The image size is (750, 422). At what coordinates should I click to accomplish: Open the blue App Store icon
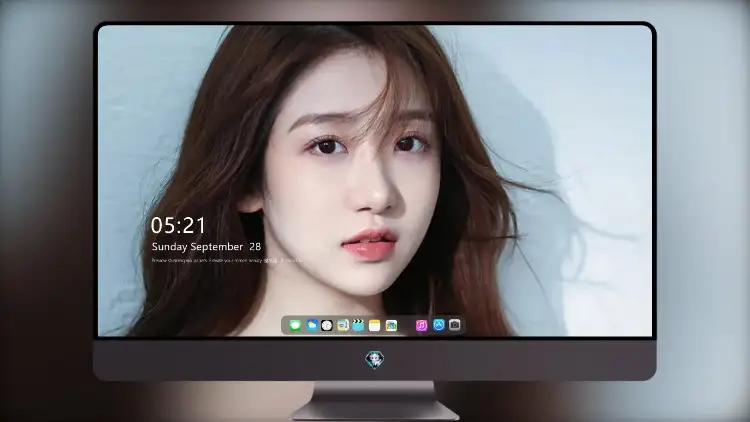pos(439,325)
